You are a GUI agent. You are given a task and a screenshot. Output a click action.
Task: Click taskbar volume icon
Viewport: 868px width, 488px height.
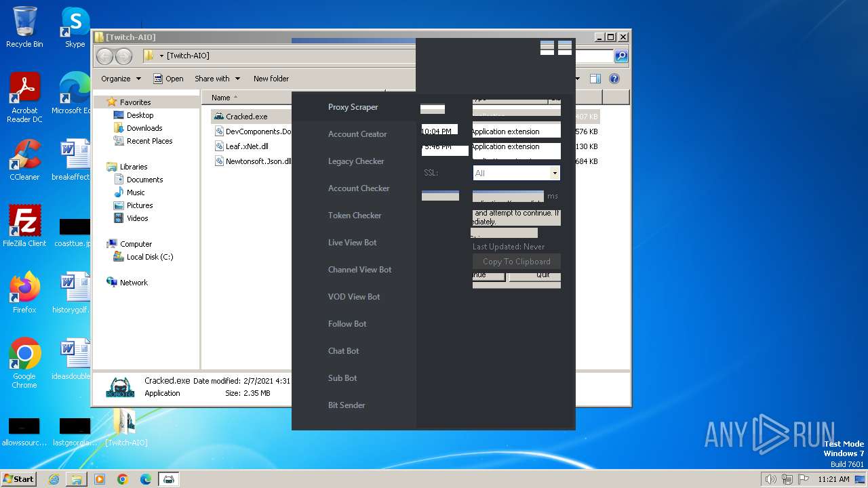[x=770, y=479]
